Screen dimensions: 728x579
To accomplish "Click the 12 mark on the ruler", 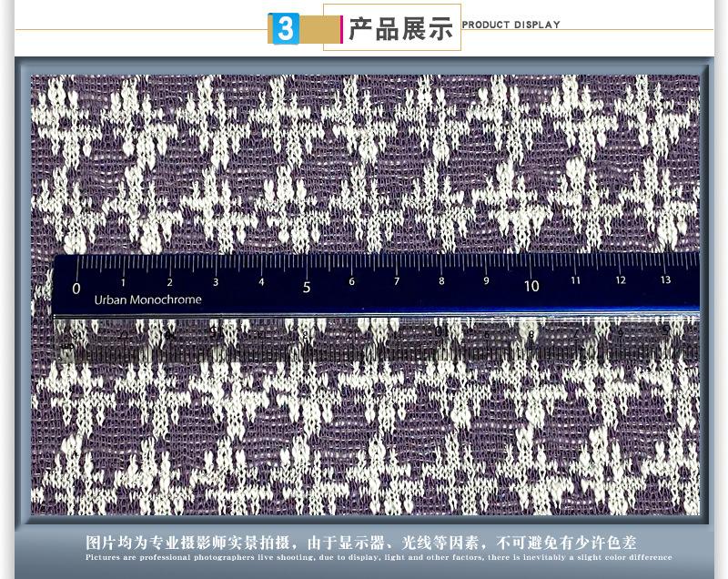I will tap(620, 280).
